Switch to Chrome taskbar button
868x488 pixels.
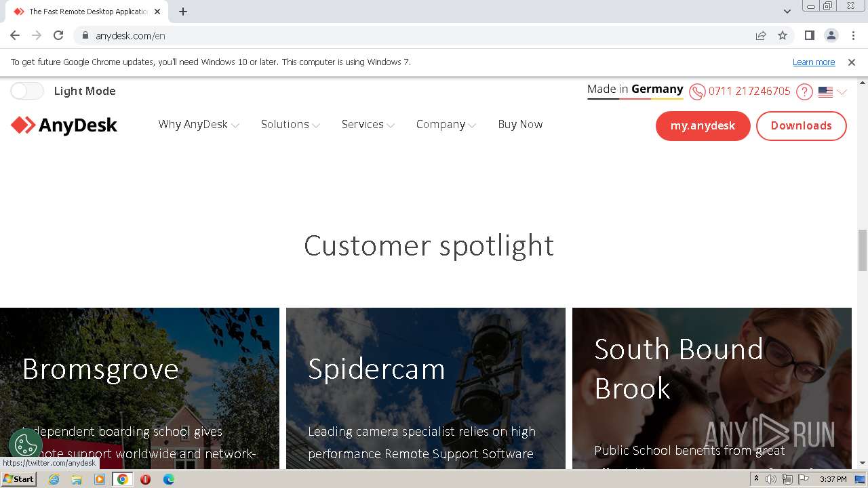coord(123,479)
